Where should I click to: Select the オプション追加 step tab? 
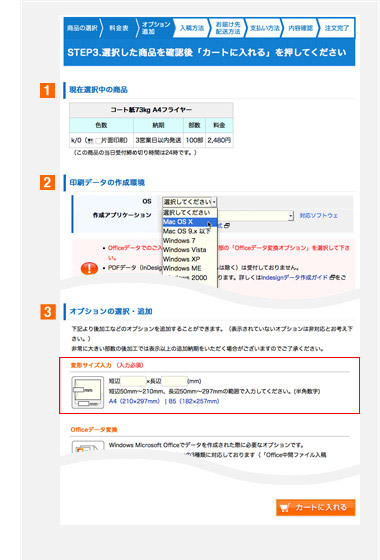(156, 28)
